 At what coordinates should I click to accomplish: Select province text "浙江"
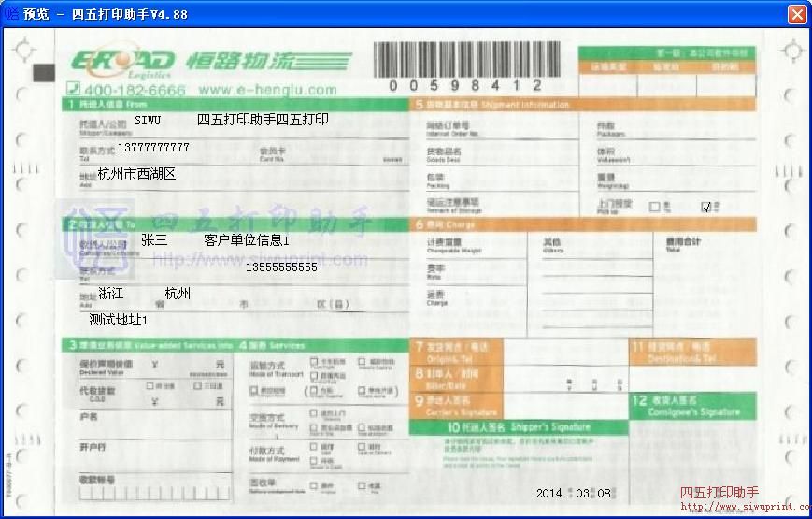[x=111, y=294]
